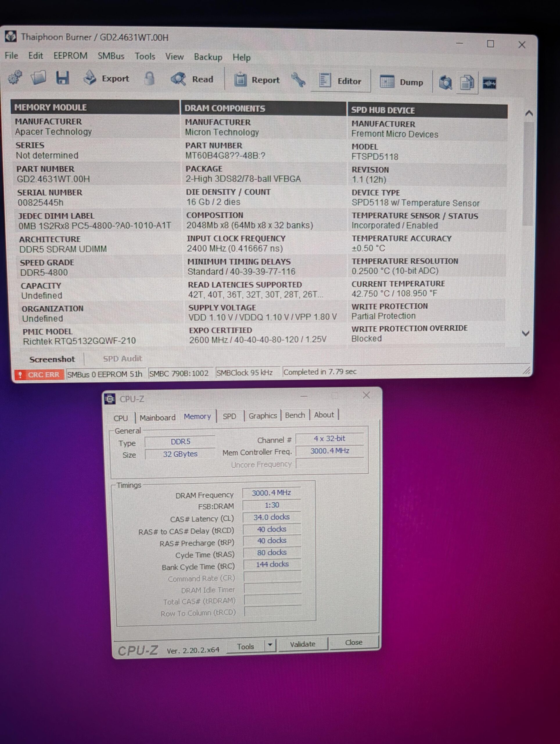Open the File menu
The width and height of the screenshot is (560, 744).
click(x=11, y=56)
